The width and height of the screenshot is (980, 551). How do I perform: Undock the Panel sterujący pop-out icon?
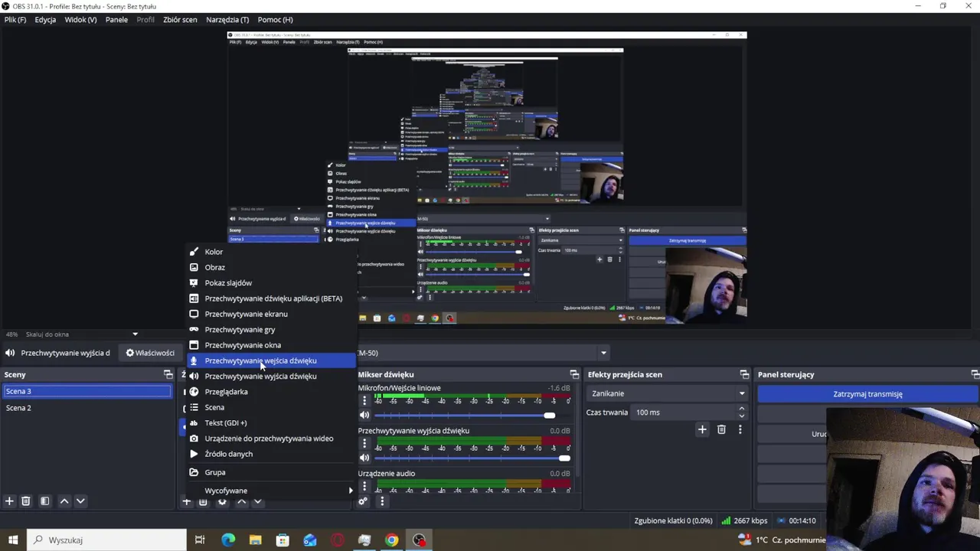975,374
